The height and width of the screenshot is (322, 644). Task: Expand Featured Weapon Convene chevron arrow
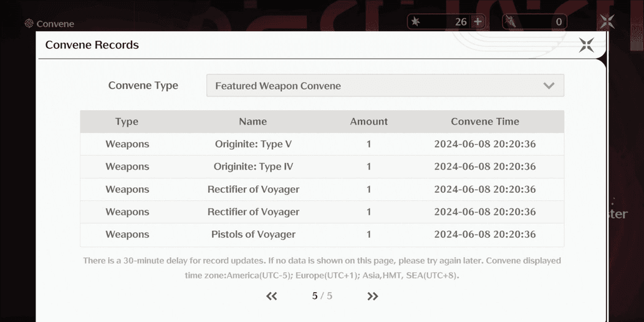[549, 85]
